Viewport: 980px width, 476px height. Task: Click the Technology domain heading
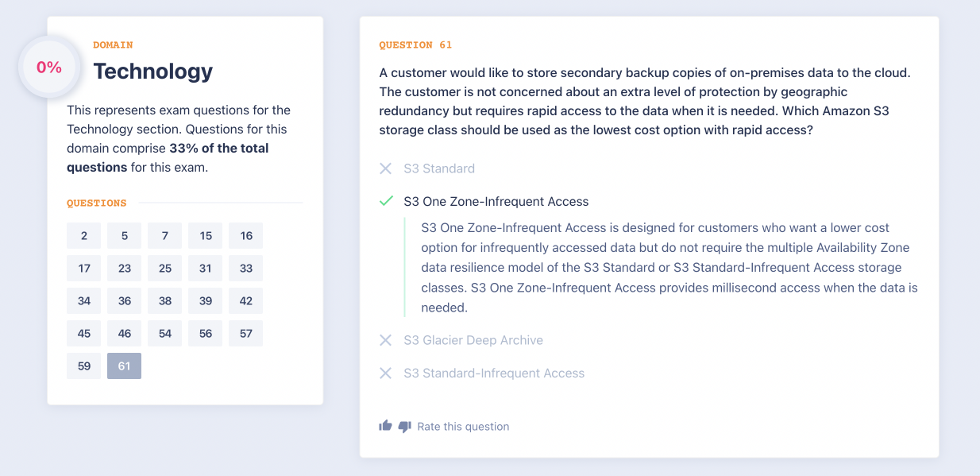coord(153,71)
